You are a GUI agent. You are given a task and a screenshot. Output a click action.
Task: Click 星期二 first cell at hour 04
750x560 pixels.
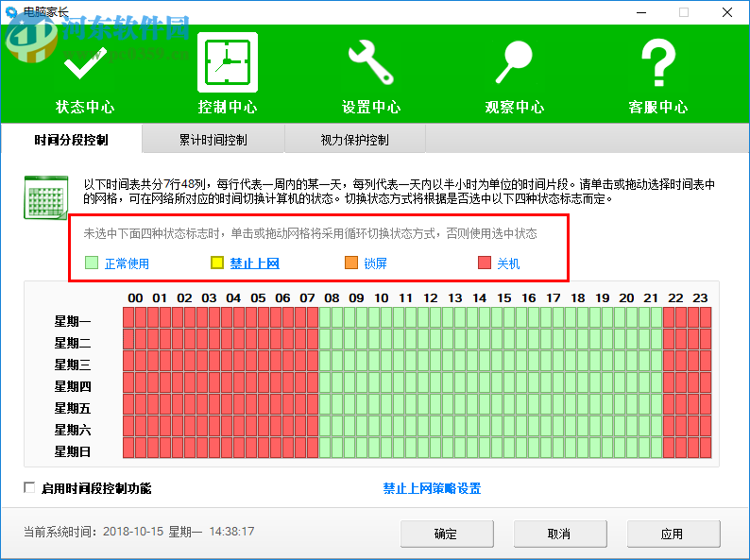[x=227, y=340]
